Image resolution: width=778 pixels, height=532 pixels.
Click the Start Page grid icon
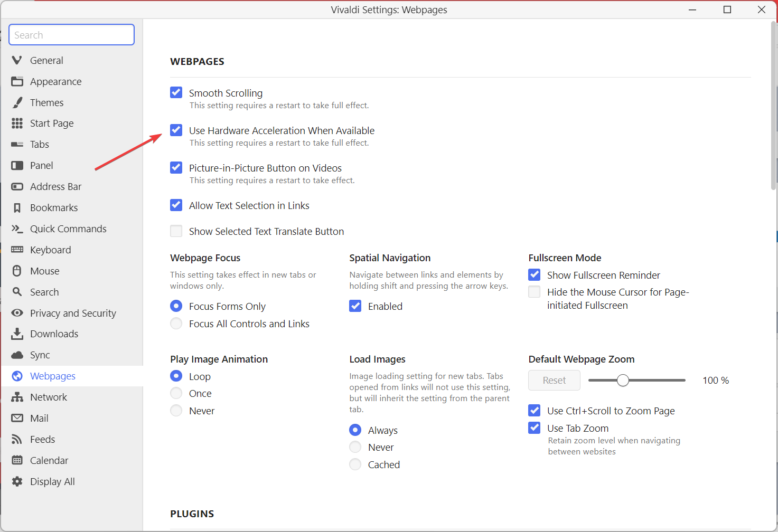[x=17, y=123]
